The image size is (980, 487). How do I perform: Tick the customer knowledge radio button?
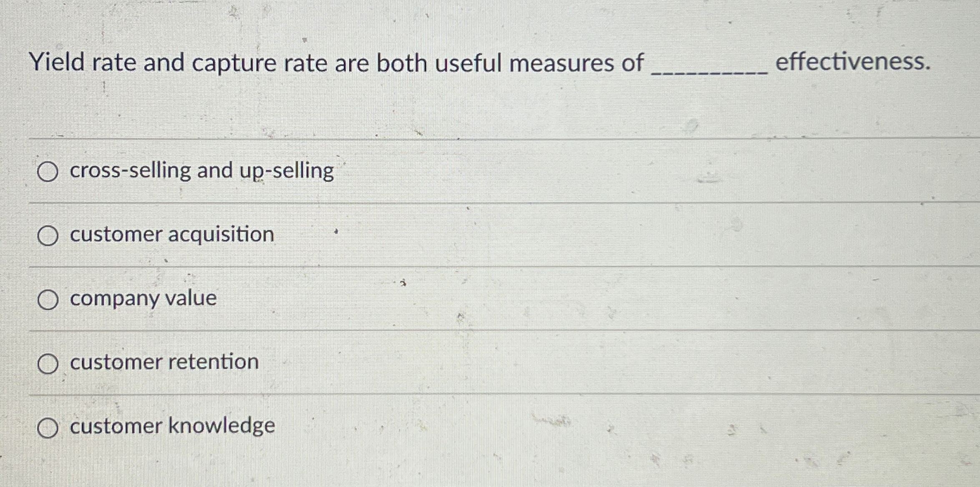click(x=48, y=428)
